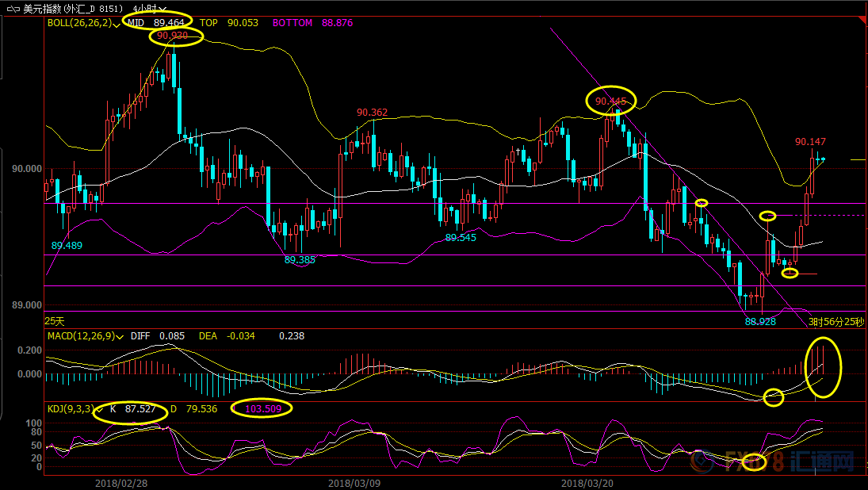
Task: Expand the BOLL(26,26,2) indicator dropdown
Action: 117,24
